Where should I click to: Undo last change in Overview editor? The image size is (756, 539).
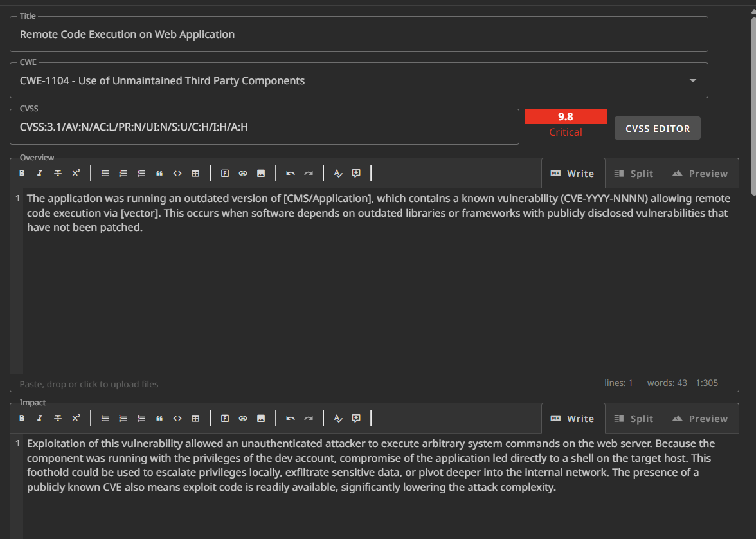coord(291,173)
